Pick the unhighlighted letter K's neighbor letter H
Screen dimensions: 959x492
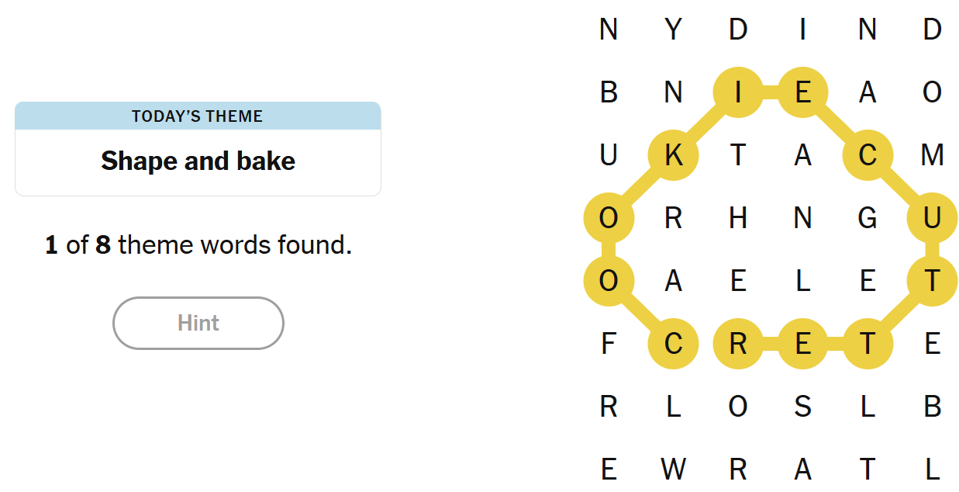[738, 218]
